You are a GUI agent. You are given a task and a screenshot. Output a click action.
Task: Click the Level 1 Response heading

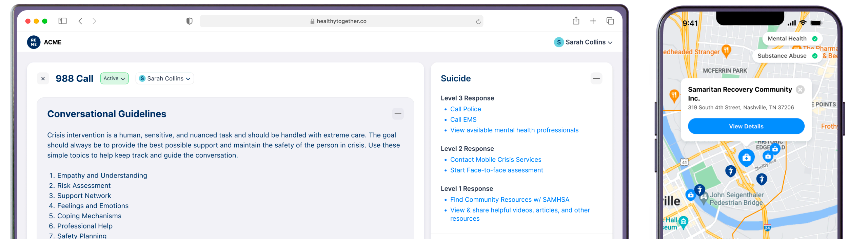(x=467, y=189)
